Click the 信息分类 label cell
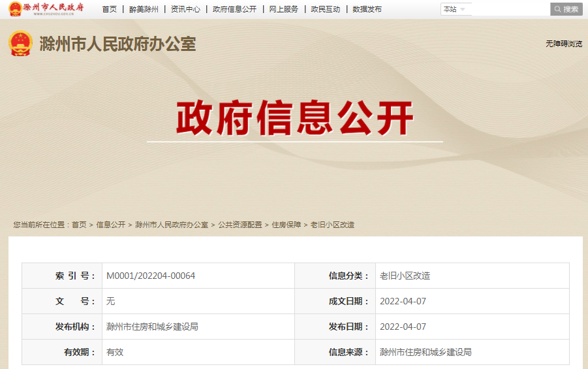 (335, 276)
